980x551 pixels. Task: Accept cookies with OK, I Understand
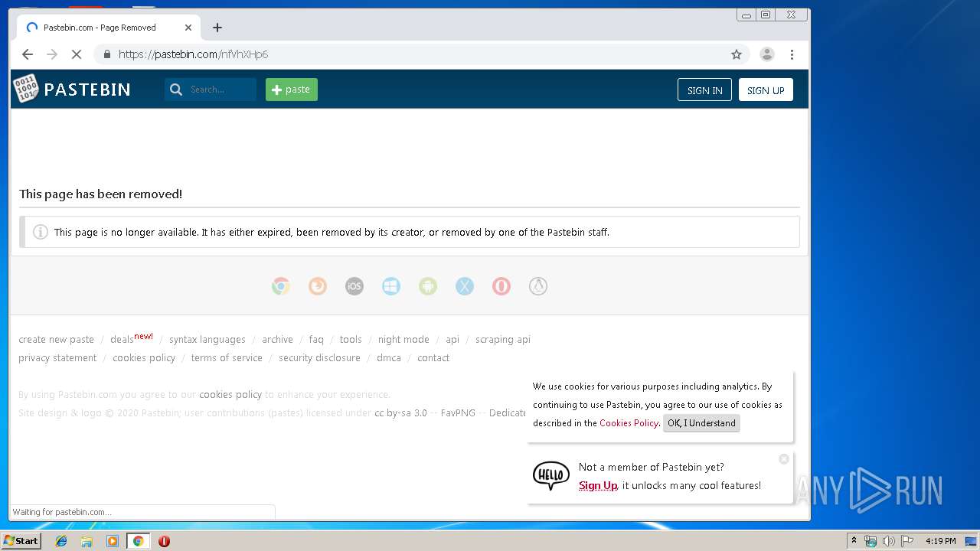click(x=701, y=423)
